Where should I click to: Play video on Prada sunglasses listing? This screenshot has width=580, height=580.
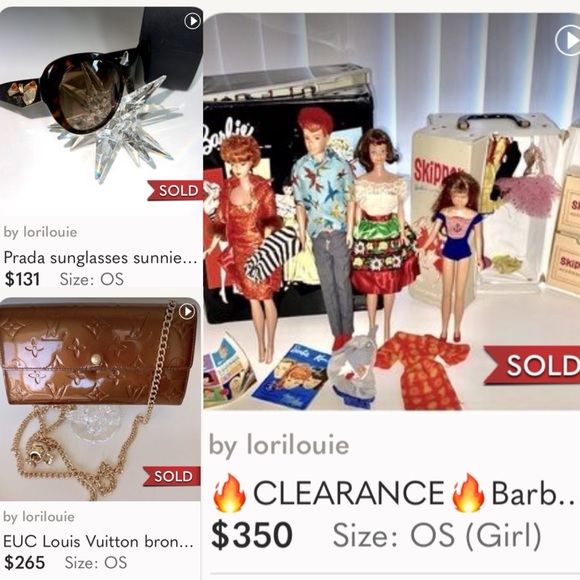click(x=192, y=21)
